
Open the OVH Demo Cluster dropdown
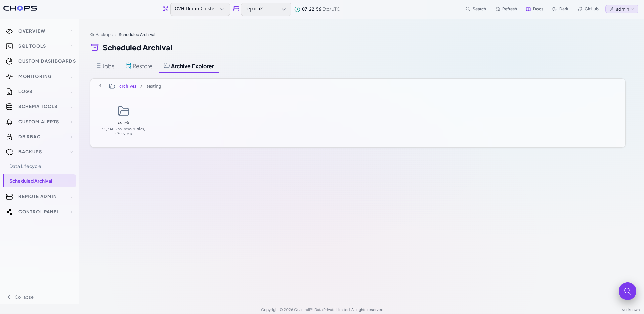pos(200,9)
